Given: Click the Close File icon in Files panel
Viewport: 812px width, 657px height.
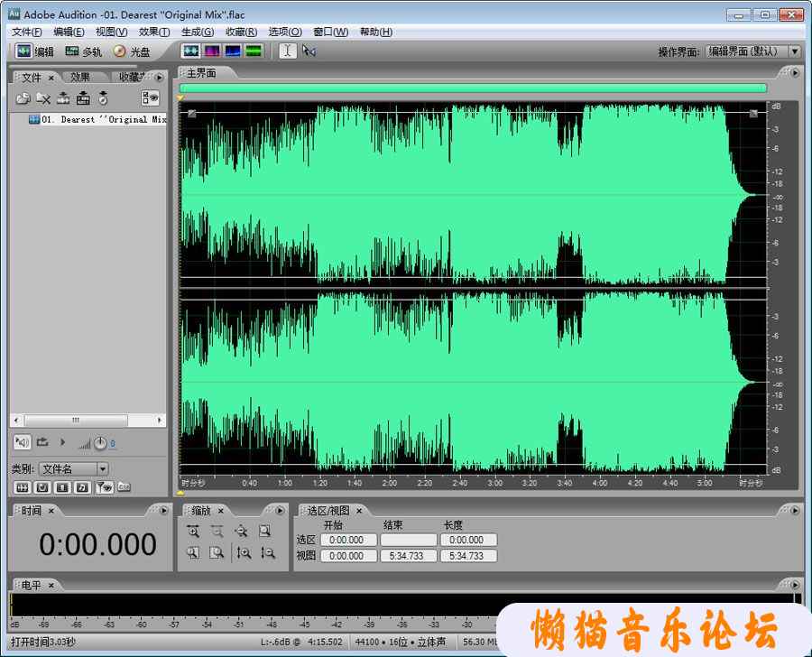Looking at the screenshot, I should 43,98.
